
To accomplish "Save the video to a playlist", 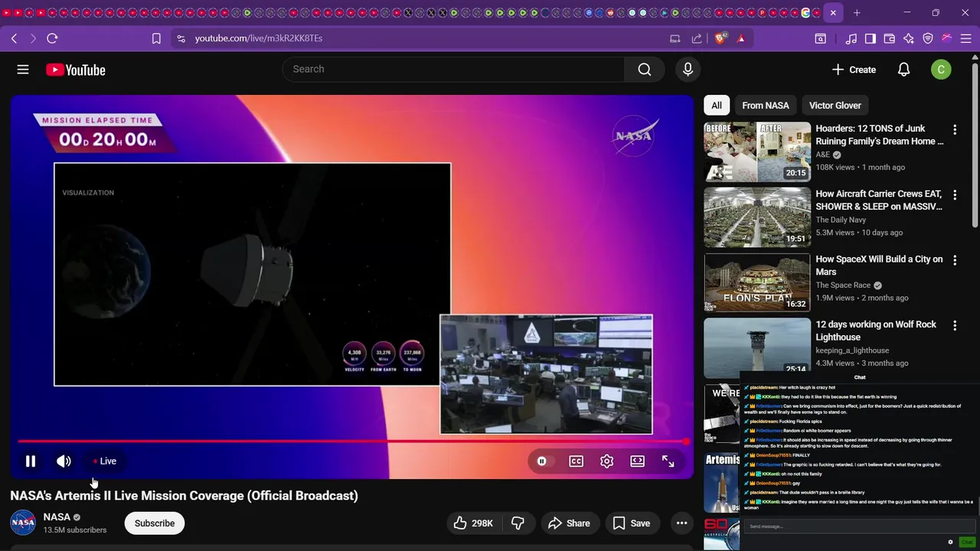I will [x=632, y=523].
